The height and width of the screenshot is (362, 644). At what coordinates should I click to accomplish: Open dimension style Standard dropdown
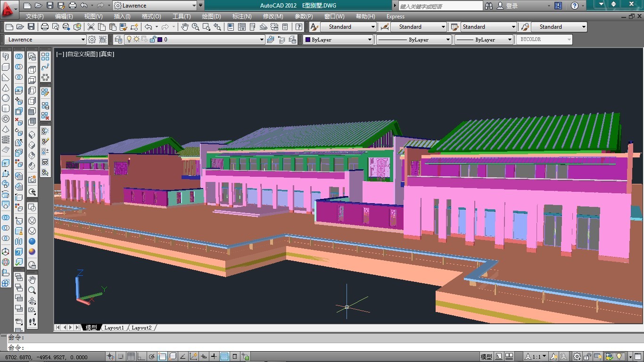coord(418,27)
